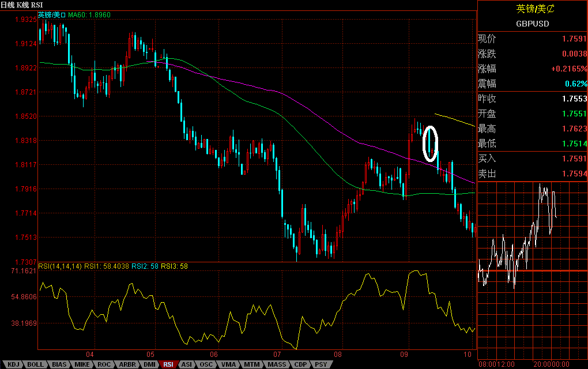Show the VMA indicator
This screenshot has width=588, height=369.
[228, 364]
